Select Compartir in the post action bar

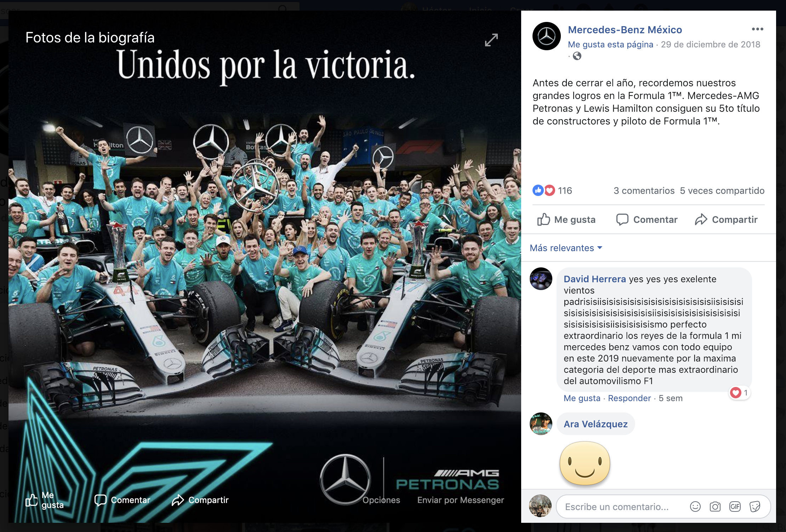(x=726, y=220)
